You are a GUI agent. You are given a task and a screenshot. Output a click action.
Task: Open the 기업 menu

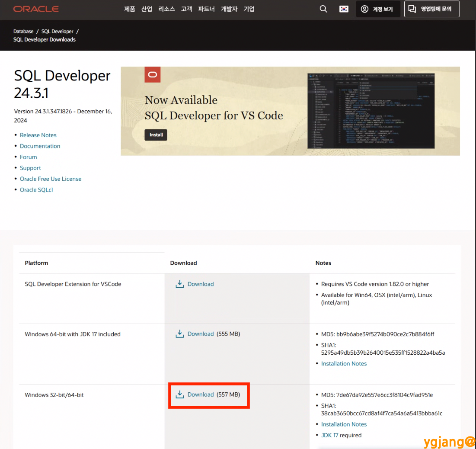tap(249, 9)
